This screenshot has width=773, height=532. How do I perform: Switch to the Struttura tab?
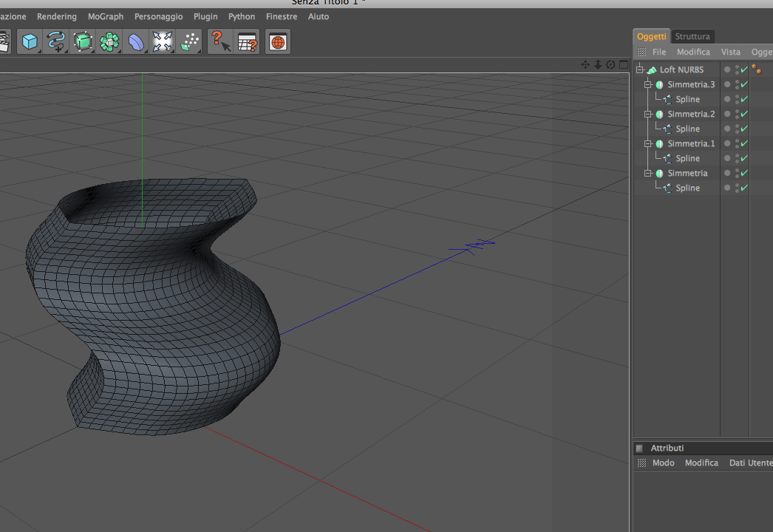[692, 36]
